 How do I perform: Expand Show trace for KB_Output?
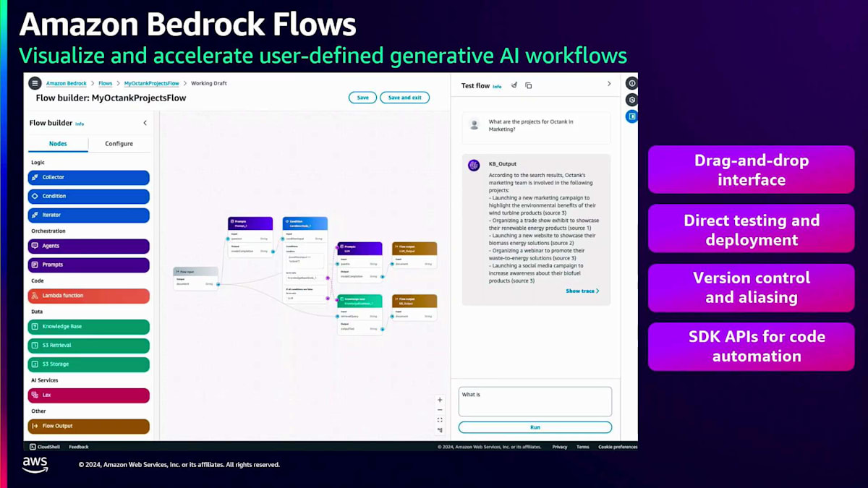(x=582, y=291)
